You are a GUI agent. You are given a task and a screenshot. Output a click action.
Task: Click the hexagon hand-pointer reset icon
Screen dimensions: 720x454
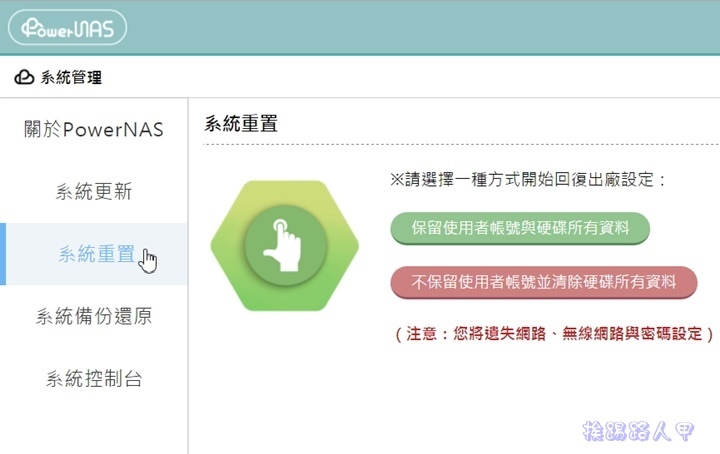[285, 246]
